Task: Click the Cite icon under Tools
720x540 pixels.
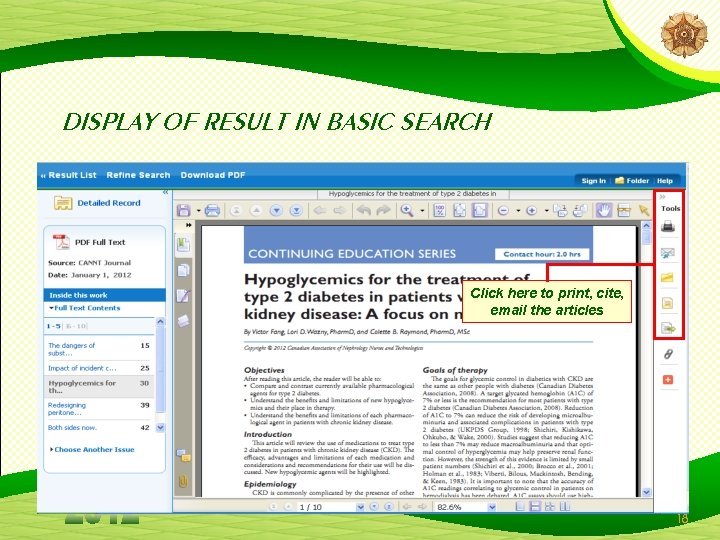Action: (667, 303)
